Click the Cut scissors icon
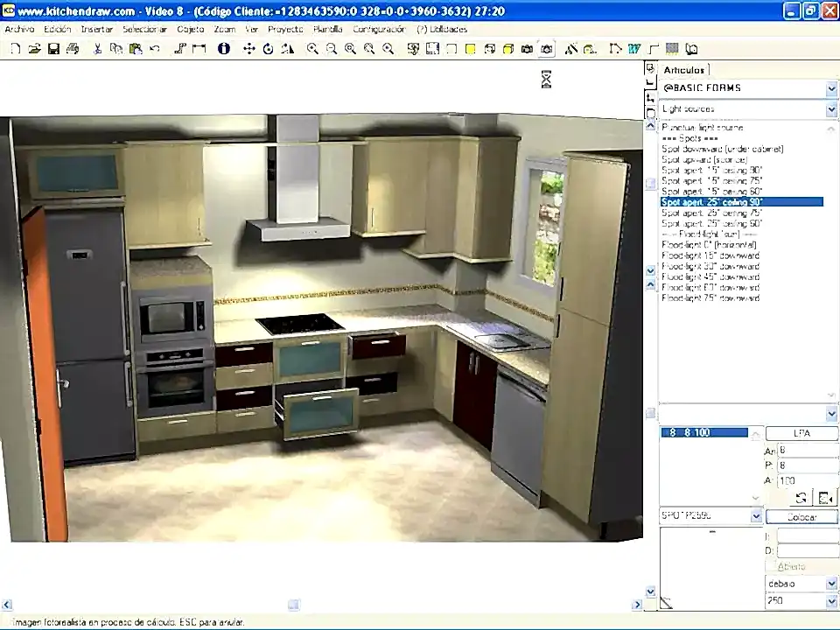This screenshot has height=630, width=840. (97, 49)
